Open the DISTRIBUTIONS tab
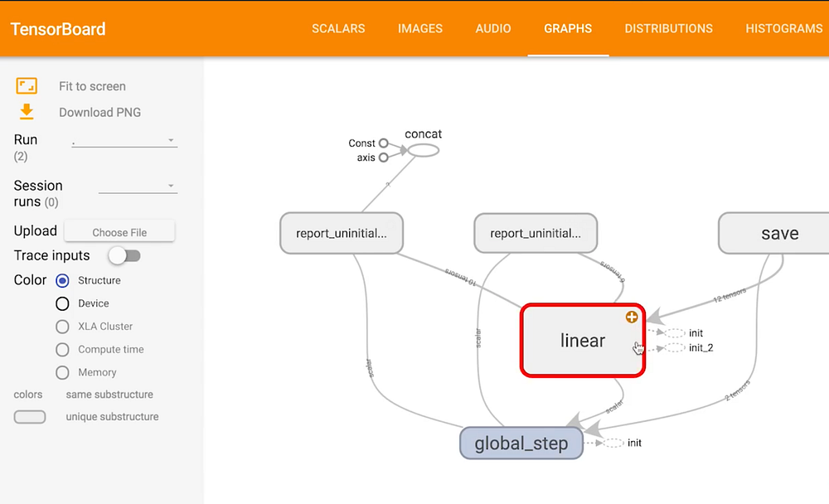This screenshot has height=504, width=829. (x=668, y=28)
